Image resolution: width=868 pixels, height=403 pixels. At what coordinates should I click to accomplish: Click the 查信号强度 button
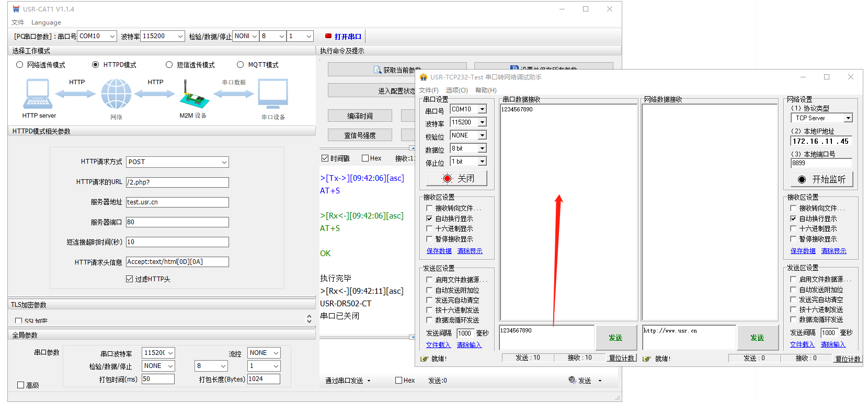pos(360,135)
